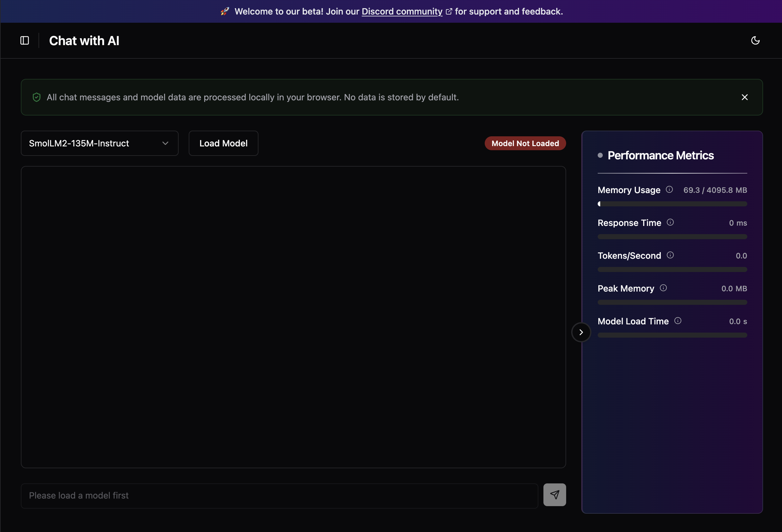Image resolution: width=782 pixels, height=532 pixels.
Task: Click the Chat with AI page title
Action: (84, 41)
